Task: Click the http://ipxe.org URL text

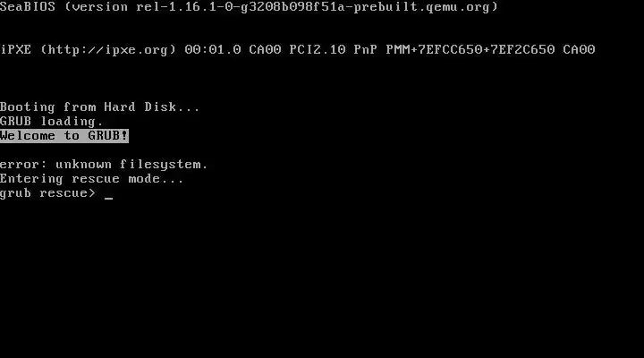Action: coord(108,50)
